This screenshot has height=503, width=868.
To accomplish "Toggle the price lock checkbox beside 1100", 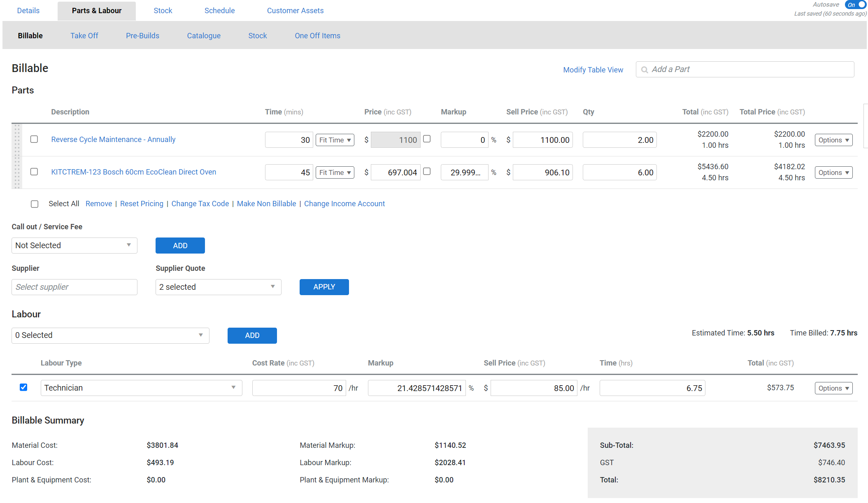I will 427,139.
